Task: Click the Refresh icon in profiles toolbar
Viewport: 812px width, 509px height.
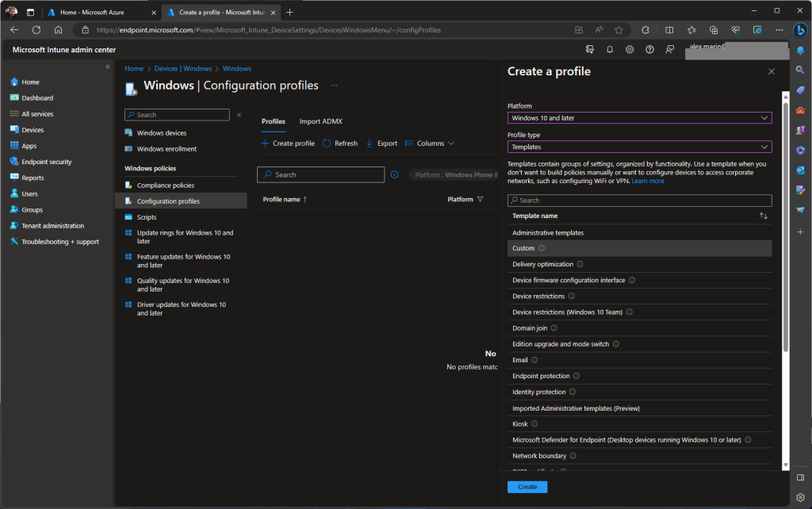Action: [327, 144]
